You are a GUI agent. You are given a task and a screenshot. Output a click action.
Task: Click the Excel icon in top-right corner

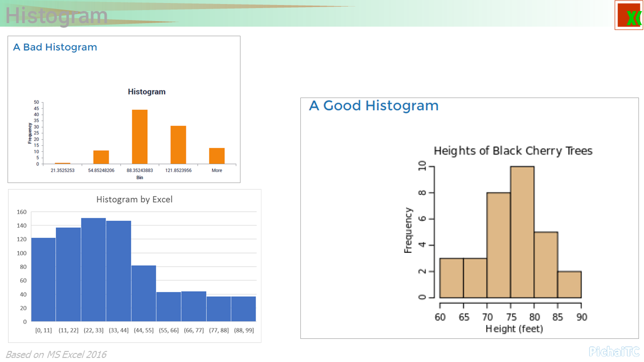[x=629, y=16]
